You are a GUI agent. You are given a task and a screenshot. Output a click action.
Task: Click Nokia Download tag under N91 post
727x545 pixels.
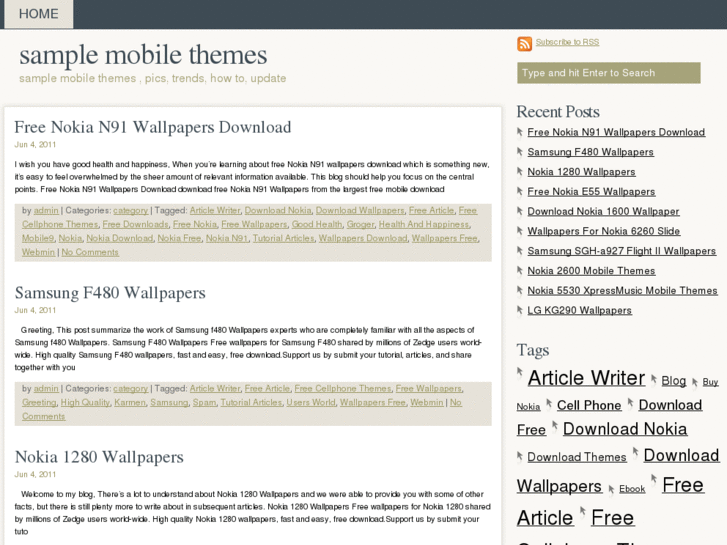[x=120, y=238]
